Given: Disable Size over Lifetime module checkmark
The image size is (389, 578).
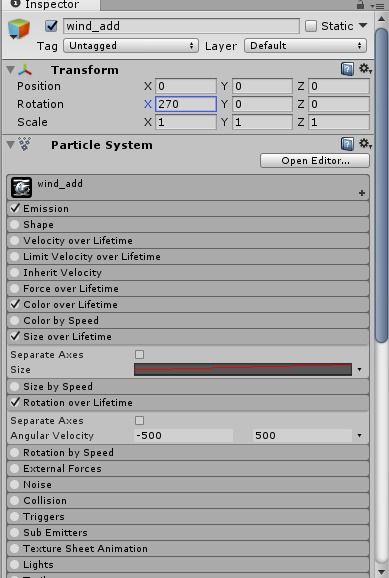Looking at the screenshot, I should coord(15,336).
